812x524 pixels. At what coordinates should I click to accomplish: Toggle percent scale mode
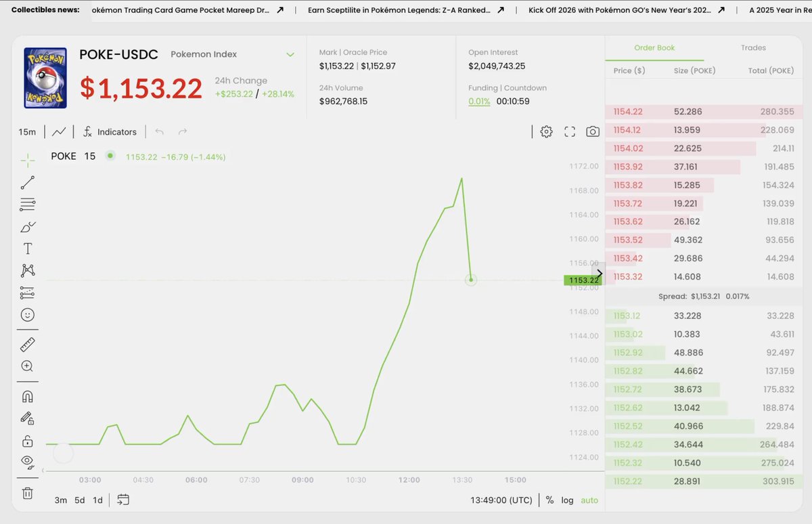(549, 500)
